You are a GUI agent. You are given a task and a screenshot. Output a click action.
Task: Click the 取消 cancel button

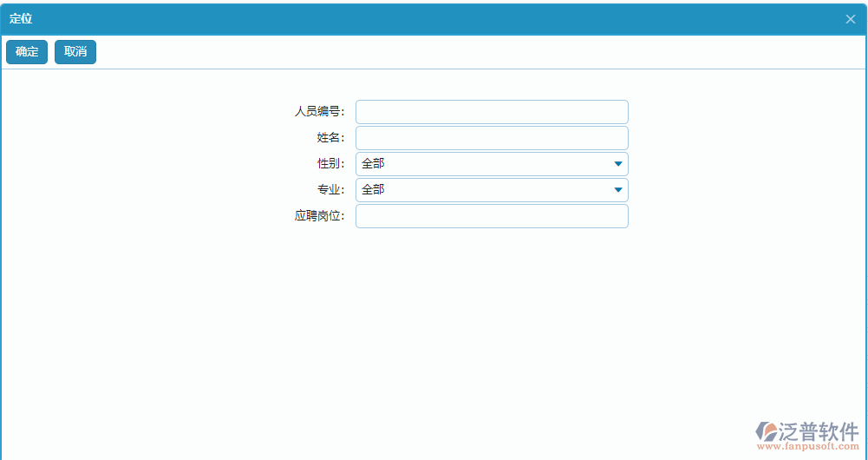pyautogui.click(x=75, y=52)
